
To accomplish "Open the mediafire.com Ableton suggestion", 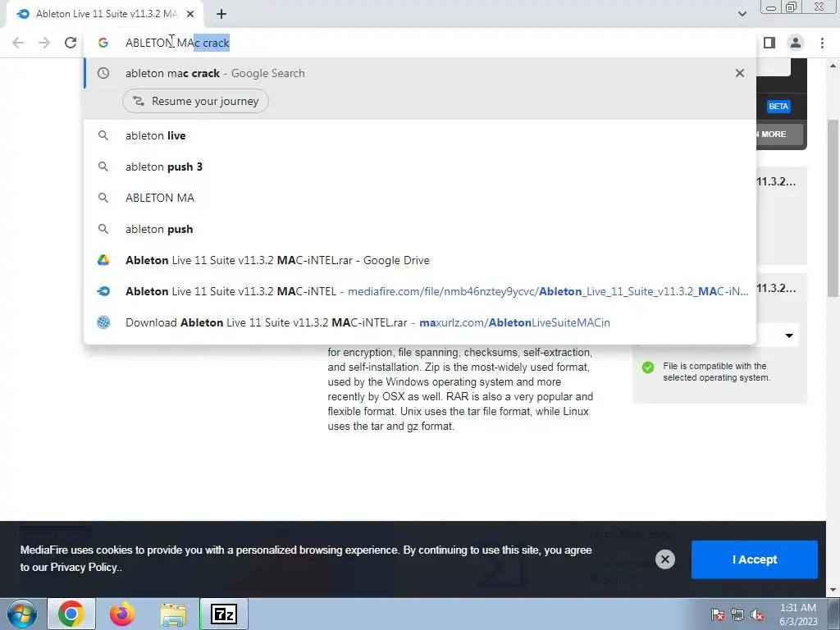I will tap(420, 291).
